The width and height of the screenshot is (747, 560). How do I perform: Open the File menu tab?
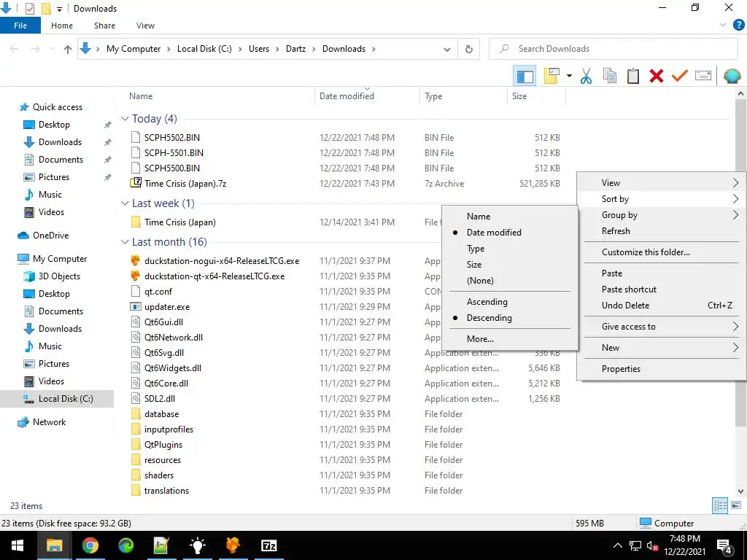pyautogui.click(x=20, y=26)
